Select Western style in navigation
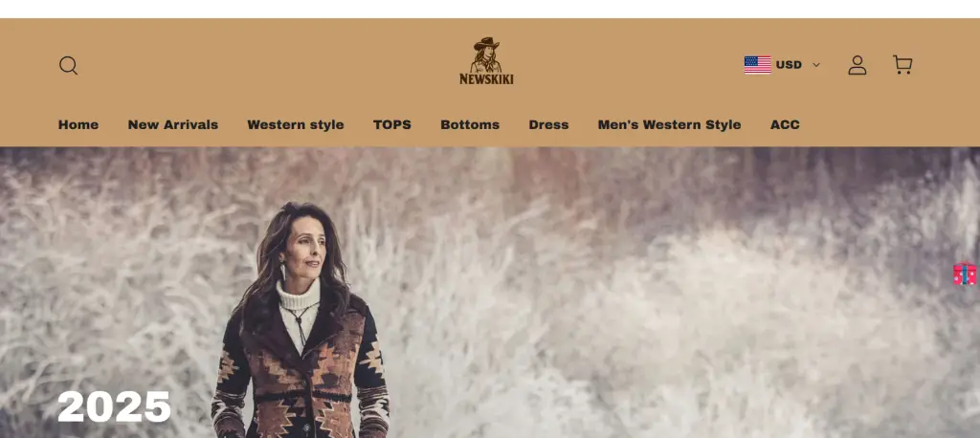Image resolution: width=980 pixels, height=438 pixels. (x=296, y=124)
